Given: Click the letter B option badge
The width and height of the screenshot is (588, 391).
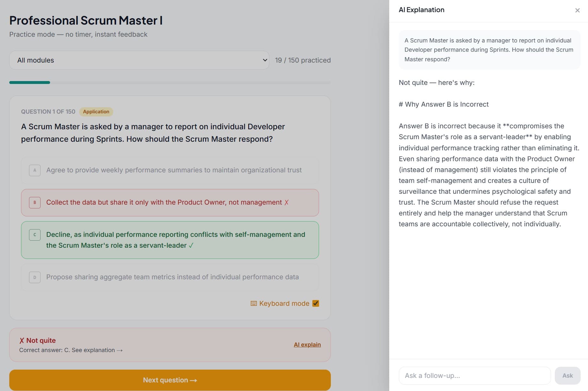Looking at the screenshot, I should 35,202.
